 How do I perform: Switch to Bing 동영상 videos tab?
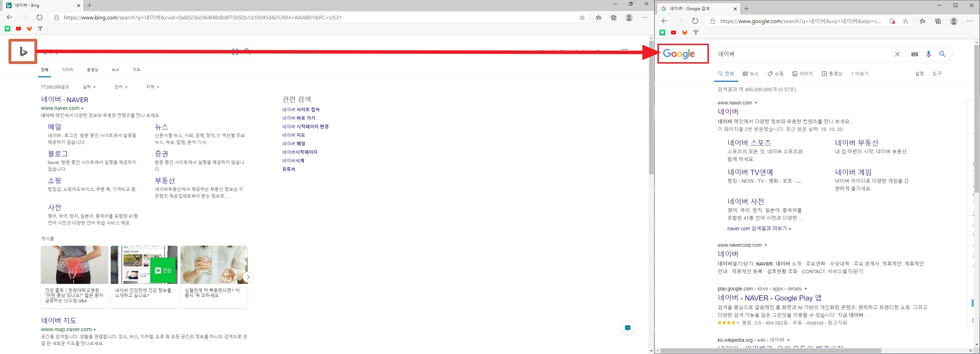[x=92, y=70]
